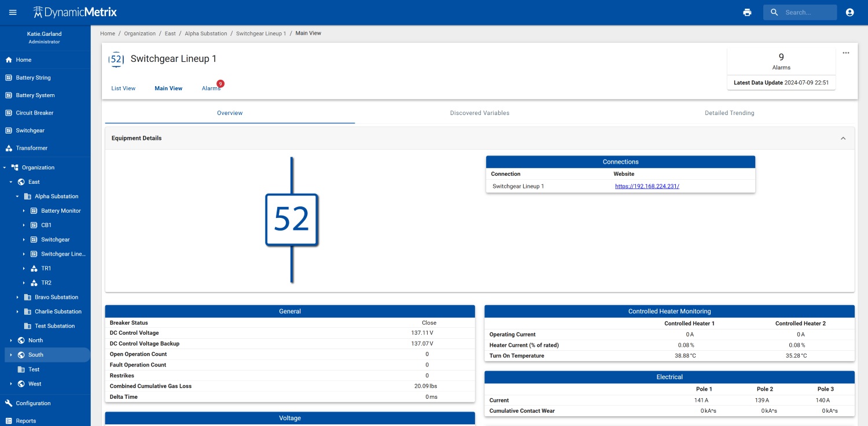Click the printer icon in header
This screenshot has height=426, width=868.
pos(747,12)
